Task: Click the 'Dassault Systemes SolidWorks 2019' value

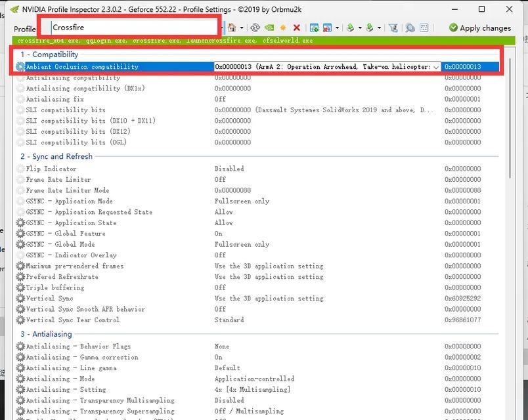Action: [324, 110]
